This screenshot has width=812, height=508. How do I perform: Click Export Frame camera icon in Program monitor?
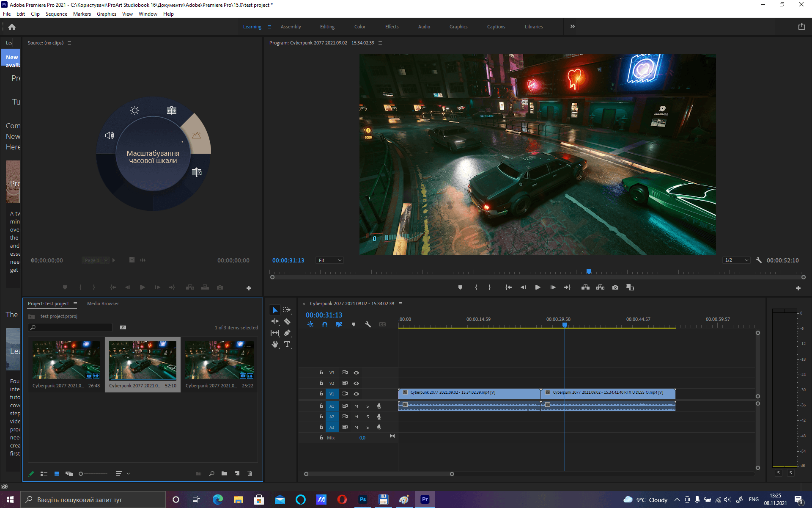[615, 287]
